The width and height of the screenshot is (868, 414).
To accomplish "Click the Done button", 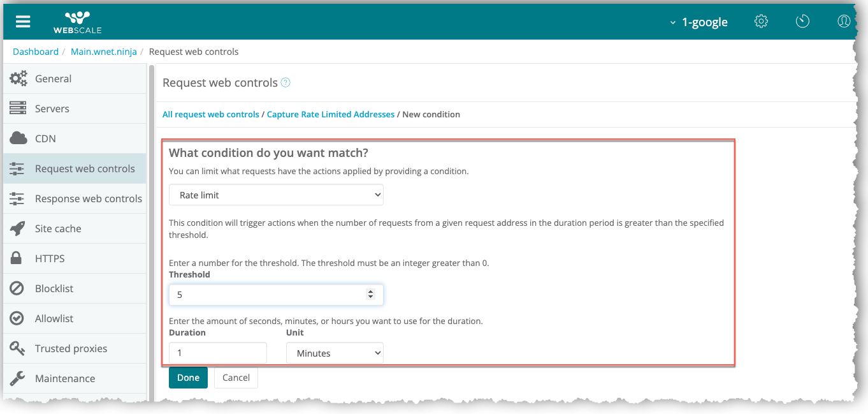I will coord(188,378).
